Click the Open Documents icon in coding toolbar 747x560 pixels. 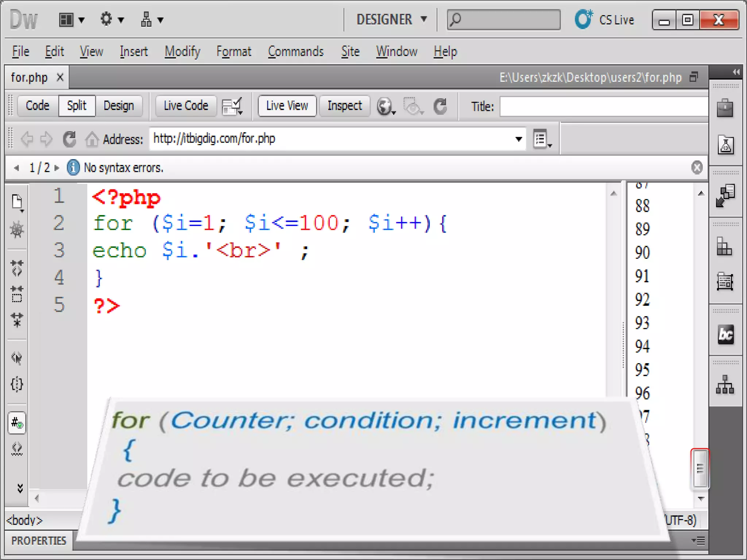point(17,202)
